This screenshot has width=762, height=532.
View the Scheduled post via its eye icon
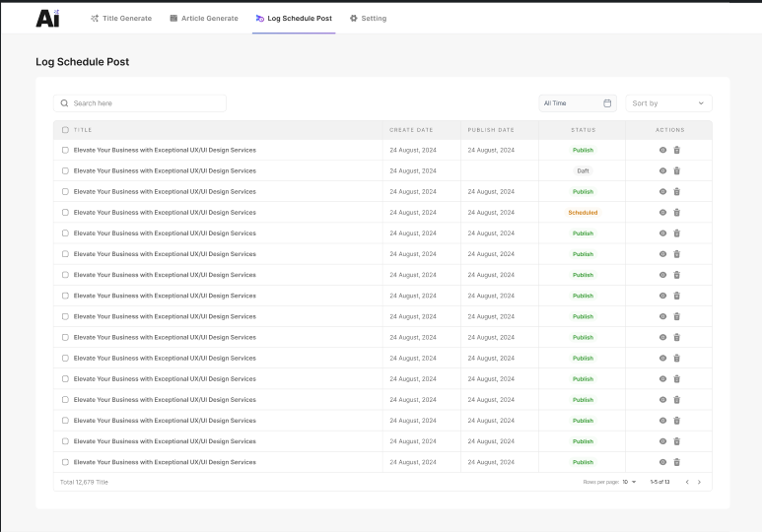coord(662,213)
